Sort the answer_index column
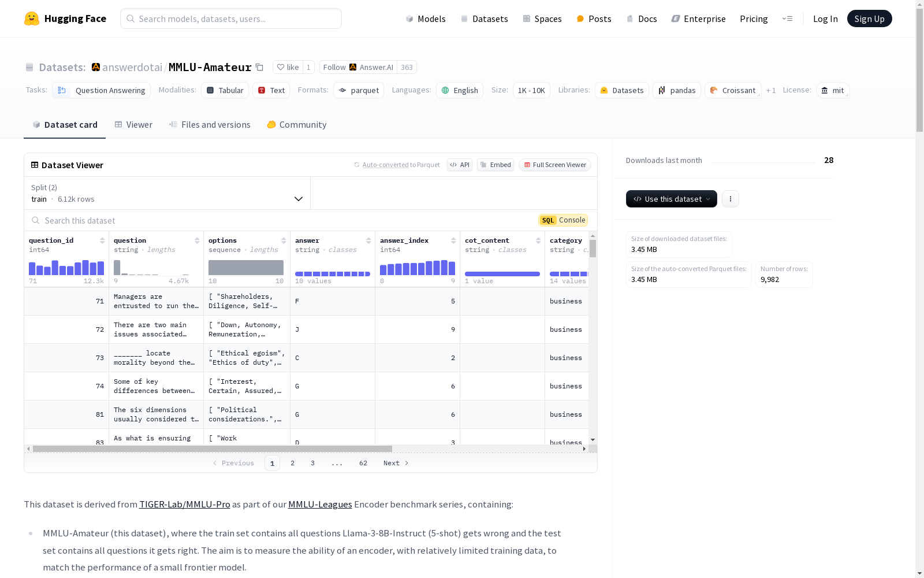This screenshot has width=924, height=578. 453,240
